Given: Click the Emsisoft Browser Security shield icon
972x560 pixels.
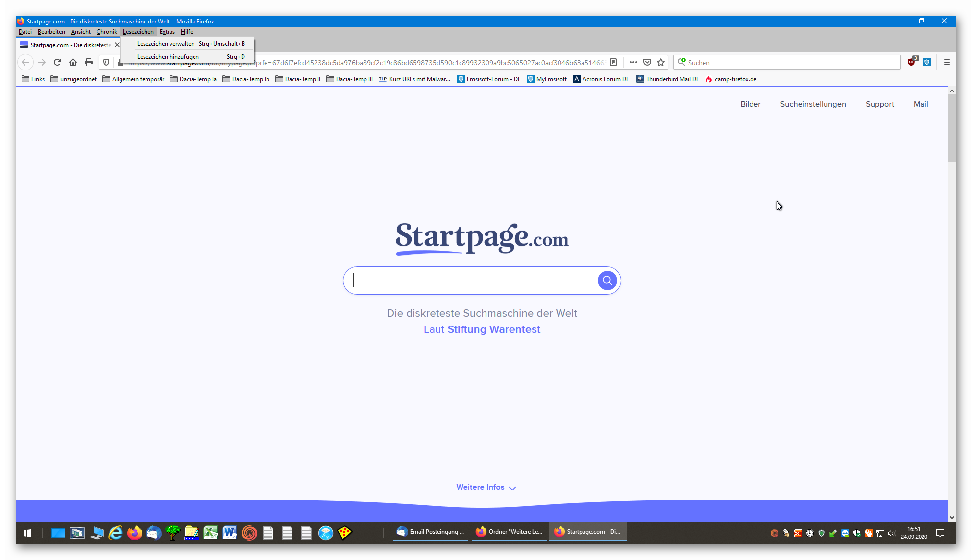Looking at the screenshot, I should [x=927, y=62].
